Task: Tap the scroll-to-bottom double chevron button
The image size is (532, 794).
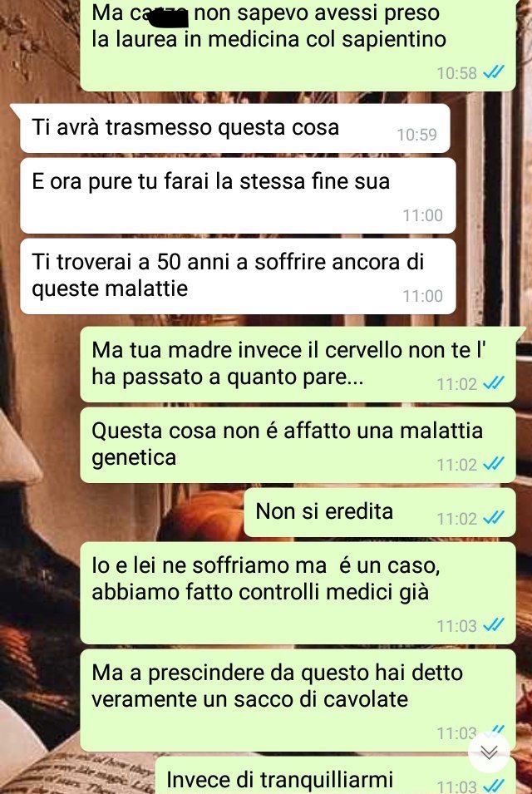Action: [x=489, y=752]
